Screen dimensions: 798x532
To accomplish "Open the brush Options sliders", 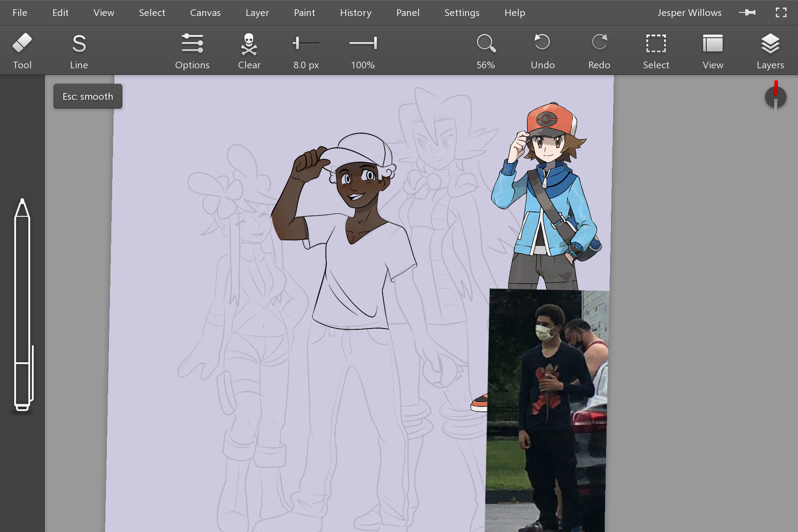I will [x=192, y=43].
